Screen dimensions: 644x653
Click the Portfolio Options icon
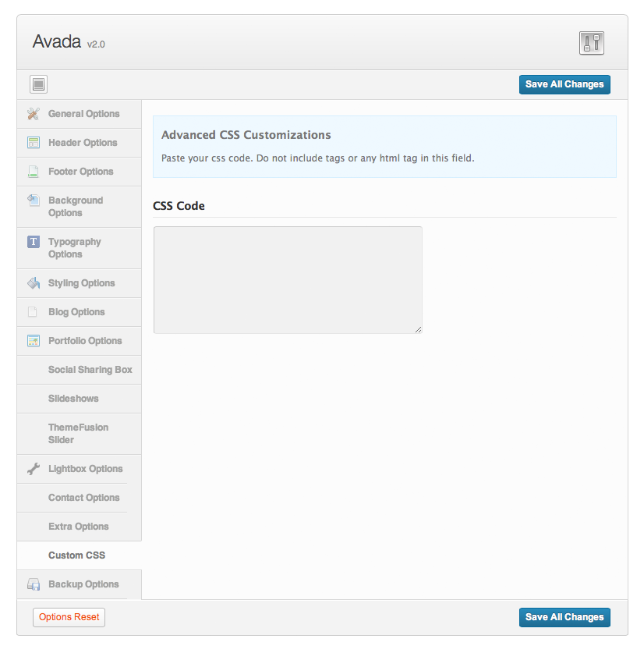point(34,341)
